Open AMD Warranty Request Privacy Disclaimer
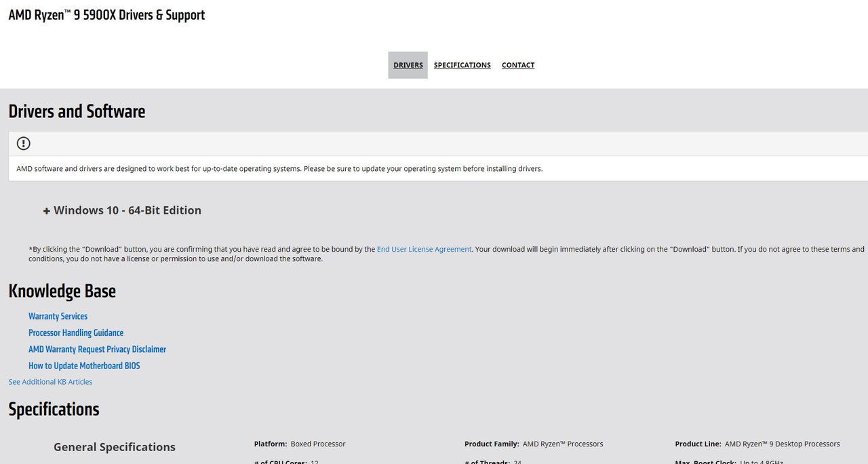This screenshot has width=868, height=464. click(97, 349)
